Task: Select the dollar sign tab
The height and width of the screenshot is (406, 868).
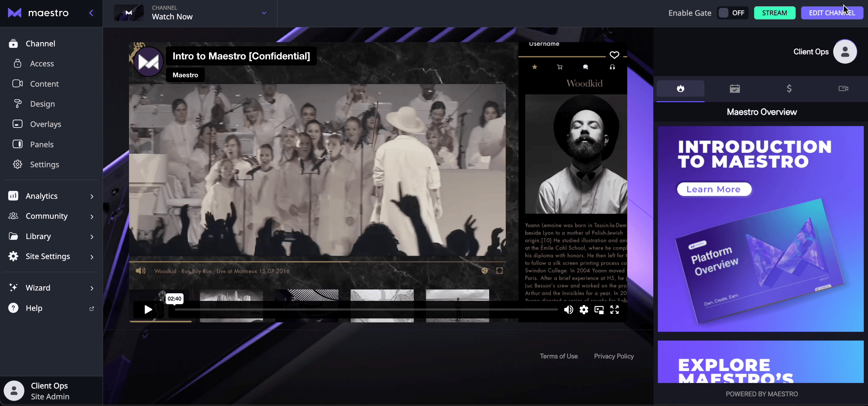Action: 789,89
